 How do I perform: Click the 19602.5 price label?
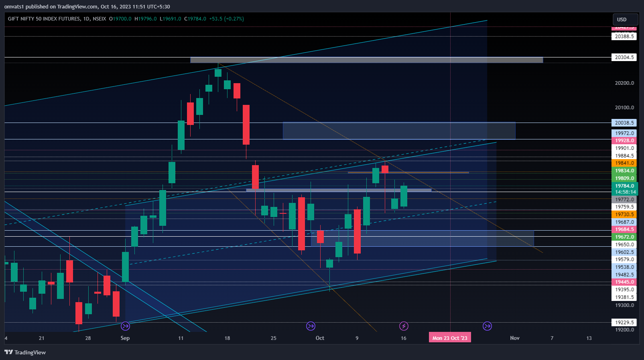pyautogui.click(x=624, y=252)
